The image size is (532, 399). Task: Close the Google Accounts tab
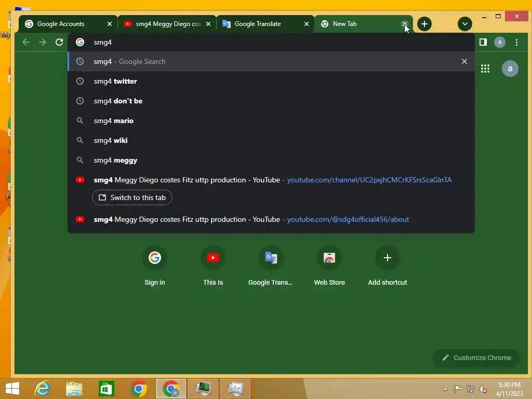(109, 24)
